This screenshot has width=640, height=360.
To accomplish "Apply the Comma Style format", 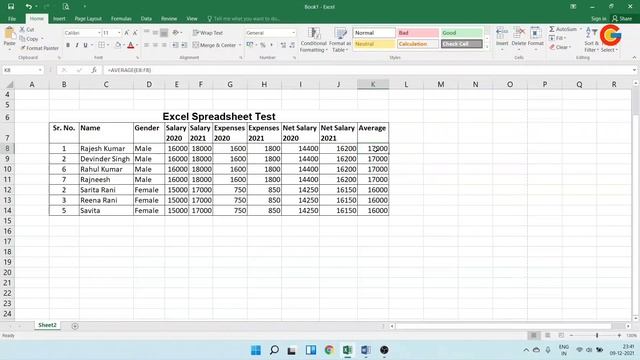I will [x=271, y=45].
